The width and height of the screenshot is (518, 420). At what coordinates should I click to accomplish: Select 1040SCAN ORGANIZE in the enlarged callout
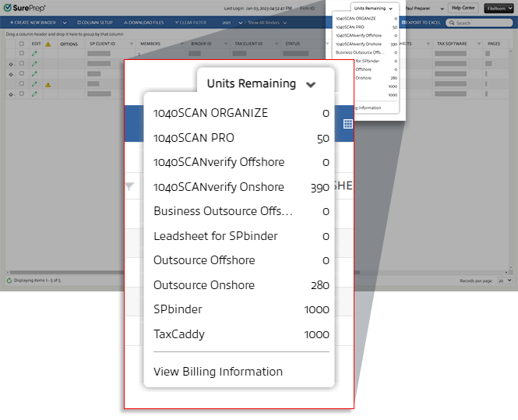coord(241,113)
